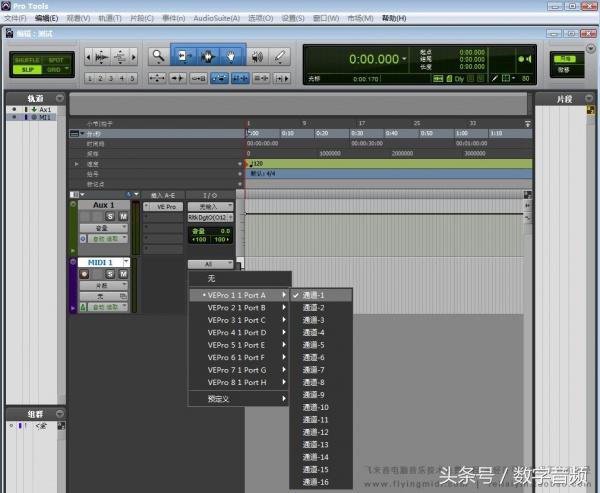The height and width of the screenshot is (493, 600).
Task: Select the Grabber hand tool
Action: coord(231,57)
